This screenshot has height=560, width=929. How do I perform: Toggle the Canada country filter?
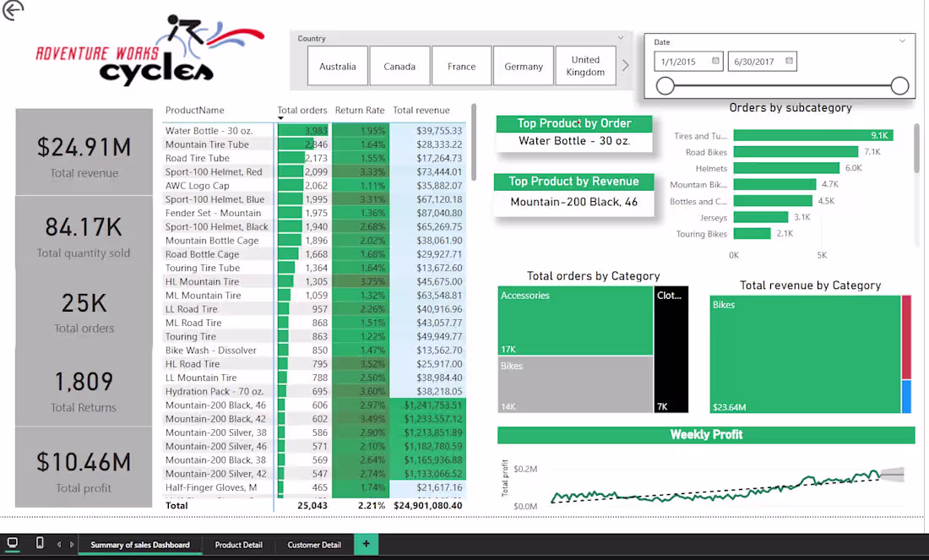pos(399,65)
